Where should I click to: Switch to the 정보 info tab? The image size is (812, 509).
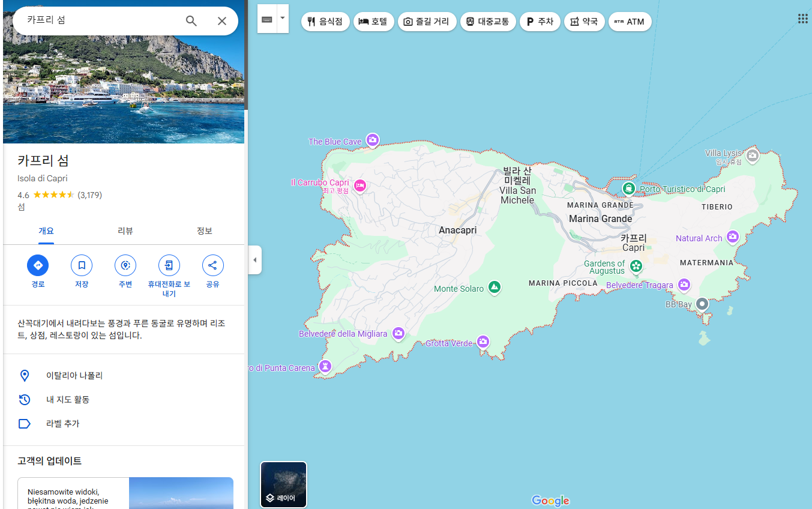(x=205, y=231)
